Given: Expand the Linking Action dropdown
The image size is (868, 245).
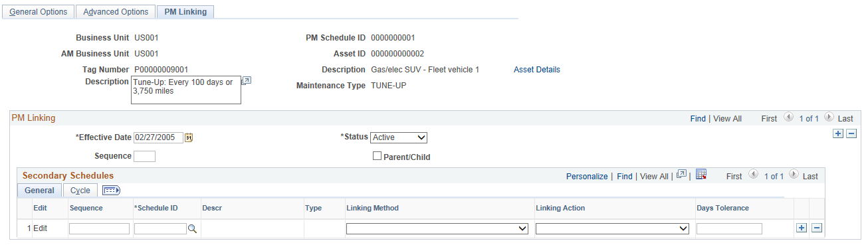Looking at the screenshot, I should pos(612,228).
